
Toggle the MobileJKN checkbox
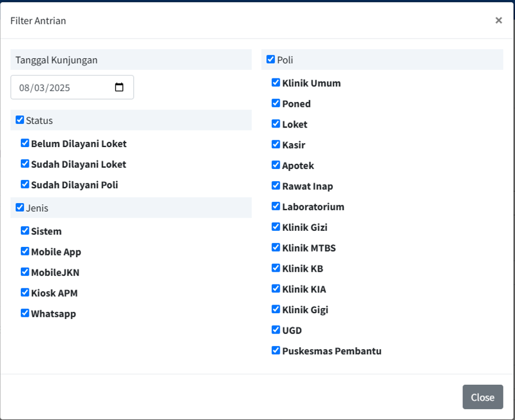(25, 272)
